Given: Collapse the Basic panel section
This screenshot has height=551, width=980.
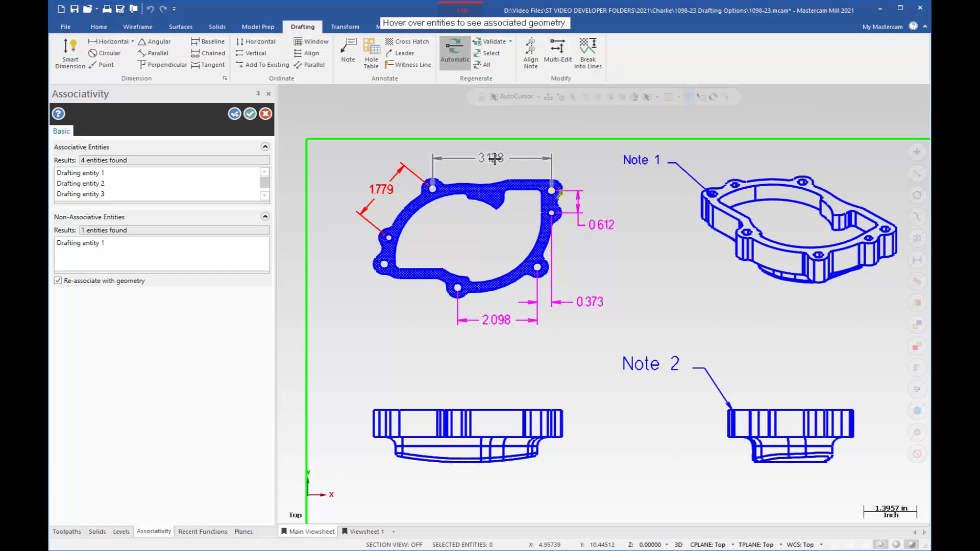Looking at the screenshot, I should (x=61, y=131).
